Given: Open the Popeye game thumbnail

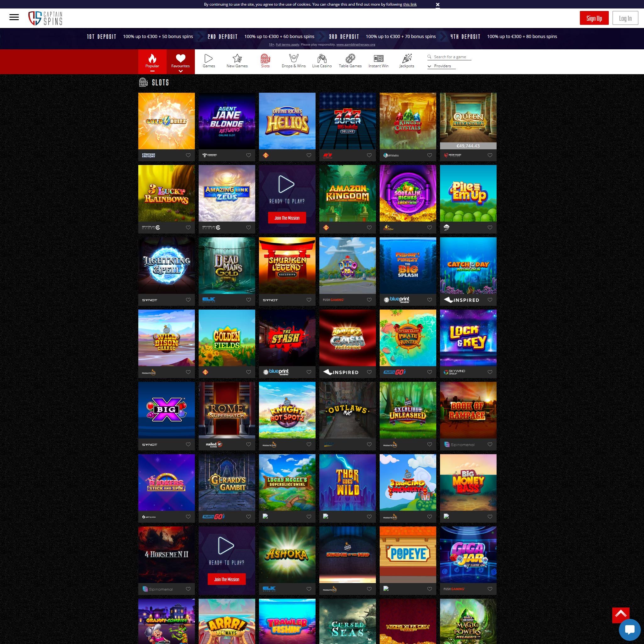Looking at the screenshot, I should 408,555.
